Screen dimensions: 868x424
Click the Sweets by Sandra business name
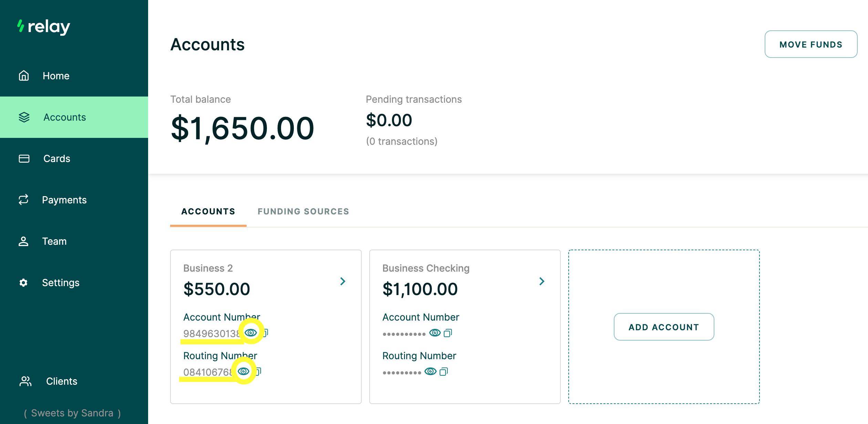(72, 413)
